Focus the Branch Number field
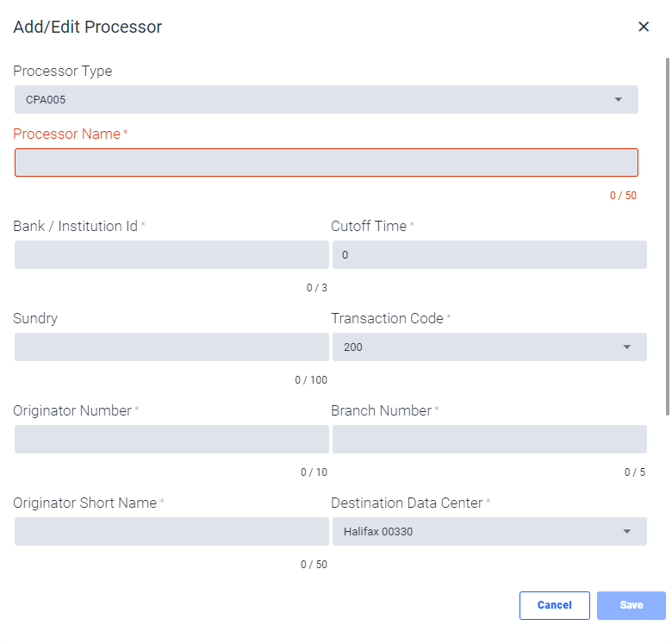672x644 pixels. tap(489, 439)
